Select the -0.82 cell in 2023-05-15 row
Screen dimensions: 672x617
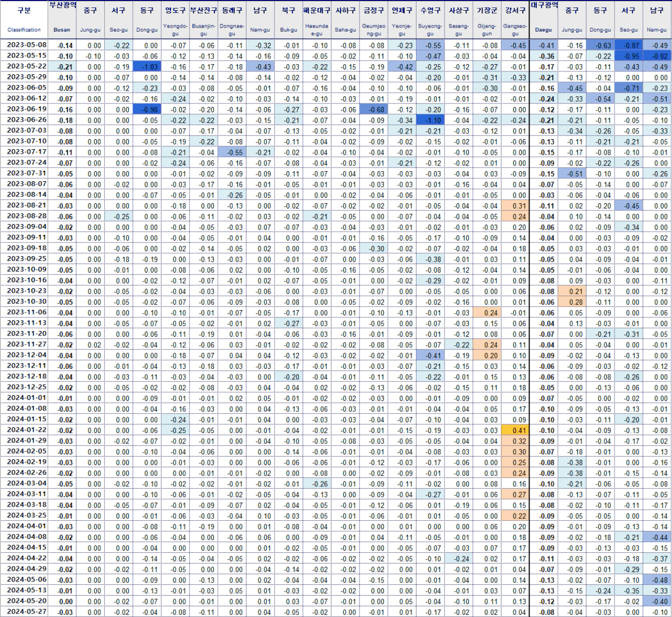pyautogui.click(x=657, y=56)
